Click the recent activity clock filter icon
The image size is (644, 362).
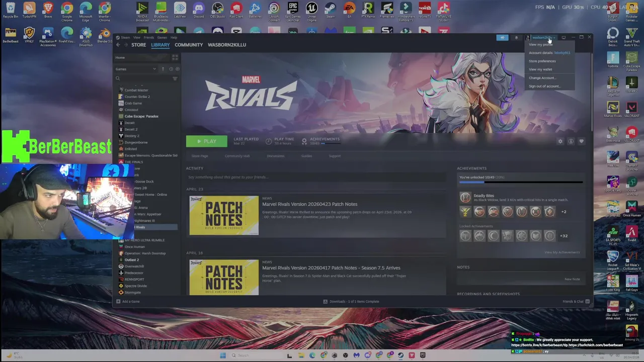point(171,69)
